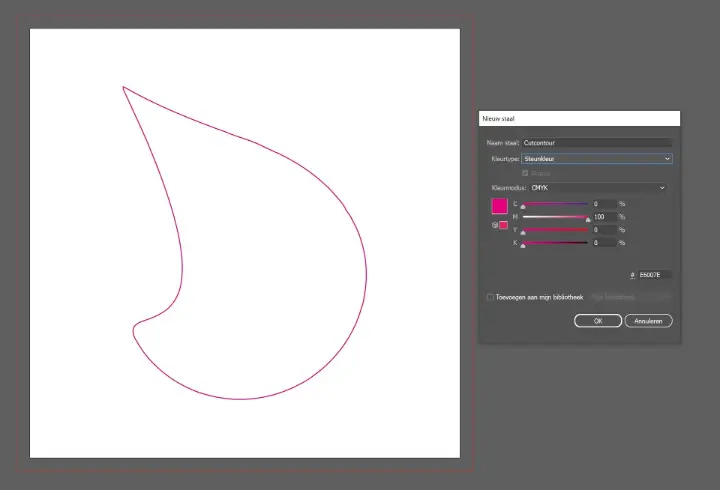Click the Yellow (Y) slider track

pyautogui.click(x=555, y=230)
